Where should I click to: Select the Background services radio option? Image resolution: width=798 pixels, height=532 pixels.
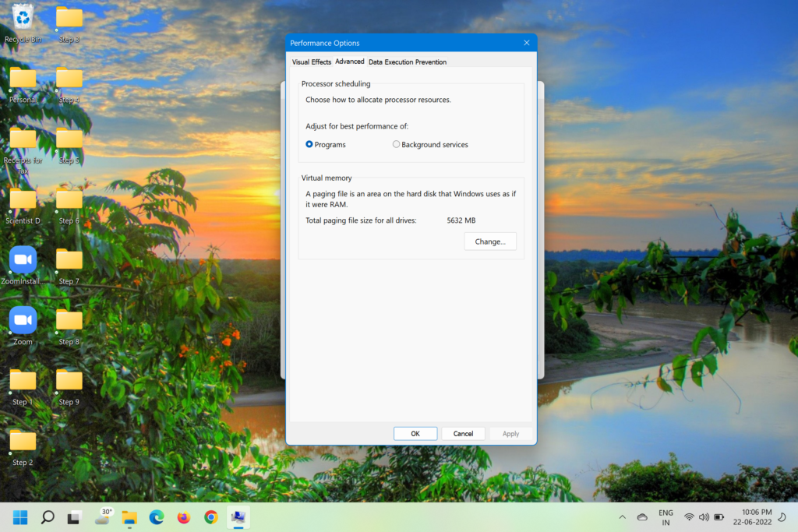tap(397, 144)
